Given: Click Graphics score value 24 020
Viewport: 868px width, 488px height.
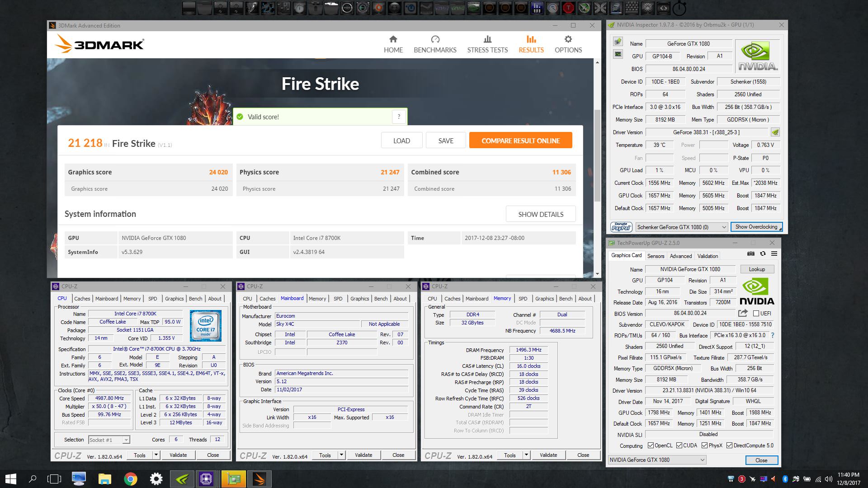Looking at the screenshot, I should coord(218,172).
